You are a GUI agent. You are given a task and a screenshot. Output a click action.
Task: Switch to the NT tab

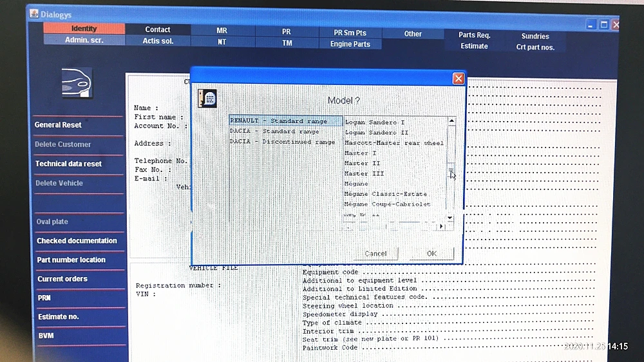click(222, 42)
